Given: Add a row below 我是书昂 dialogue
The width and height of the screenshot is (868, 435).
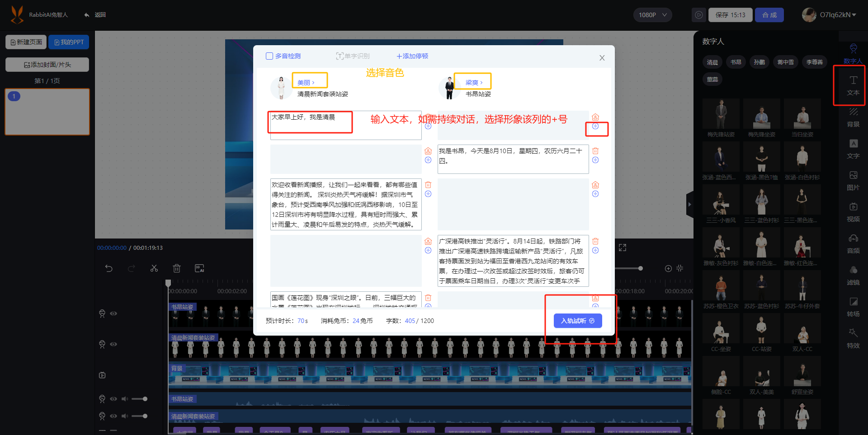Looking at the screenshot, I should tap(595, 160).
